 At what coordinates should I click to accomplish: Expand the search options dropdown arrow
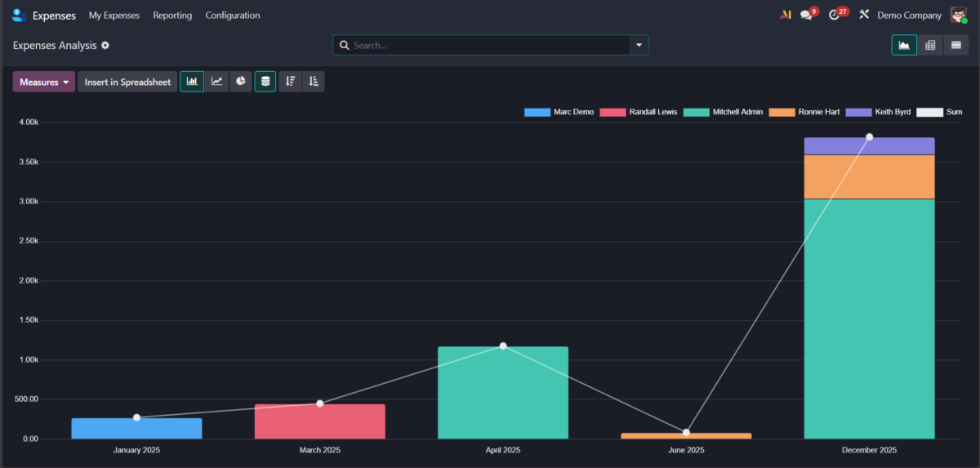click(639, 46)
